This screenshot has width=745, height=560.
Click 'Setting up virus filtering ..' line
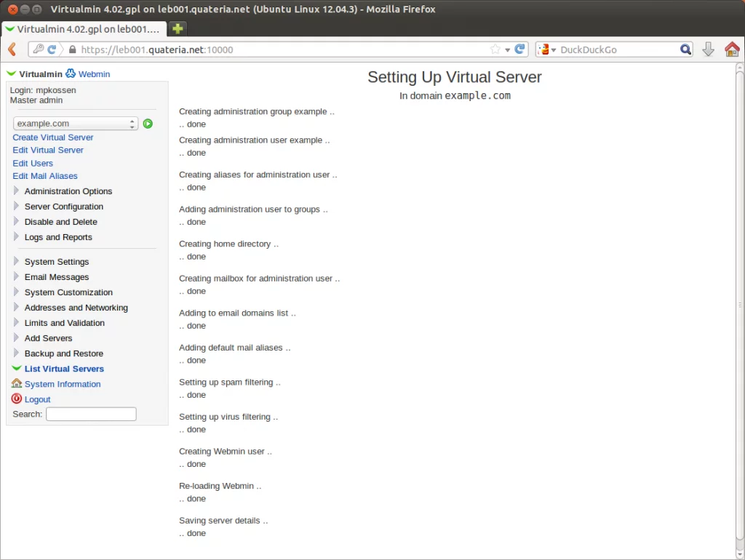click(228, 417)
